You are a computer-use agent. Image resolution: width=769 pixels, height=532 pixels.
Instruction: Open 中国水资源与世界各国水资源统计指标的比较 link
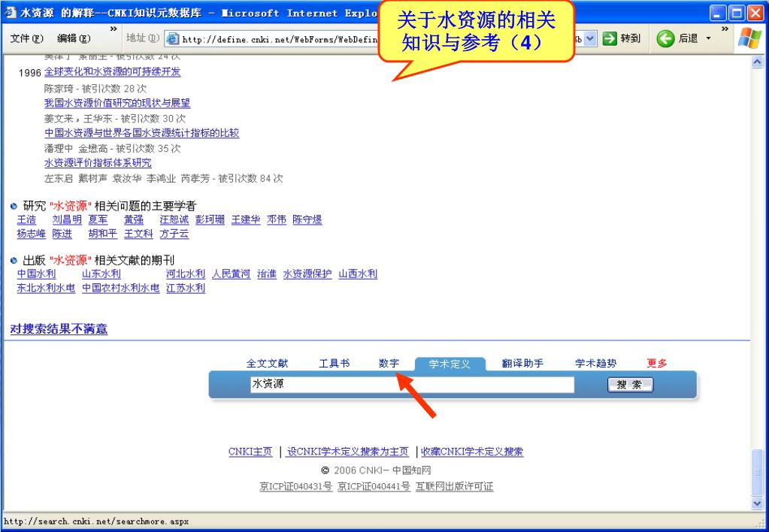click(142, 133)
